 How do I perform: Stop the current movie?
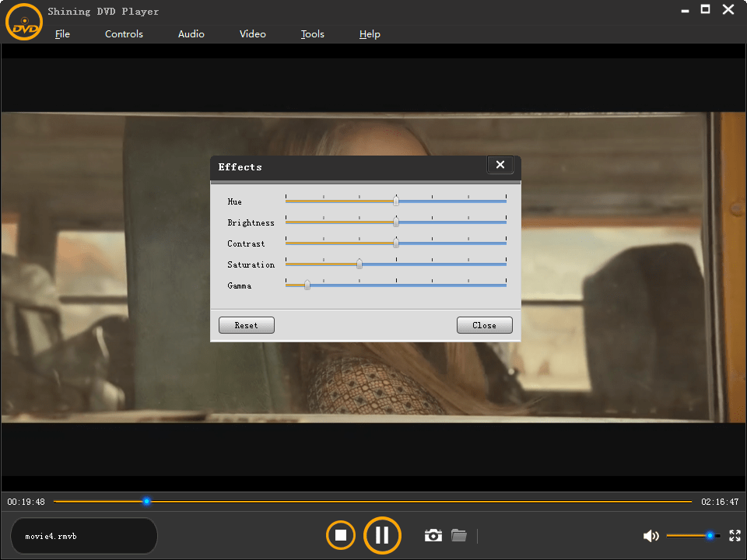click(340, 535)
